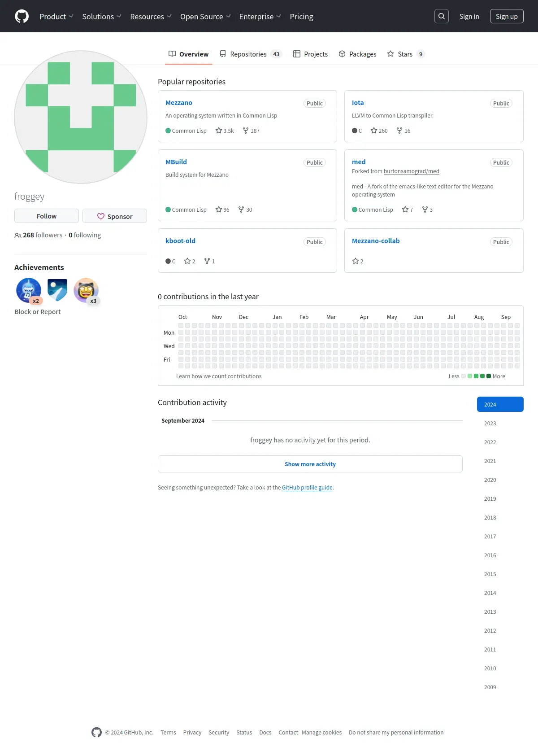Click the Sponsor button
The height and width of the screenshot is (756, 538).
pos(115,216)
